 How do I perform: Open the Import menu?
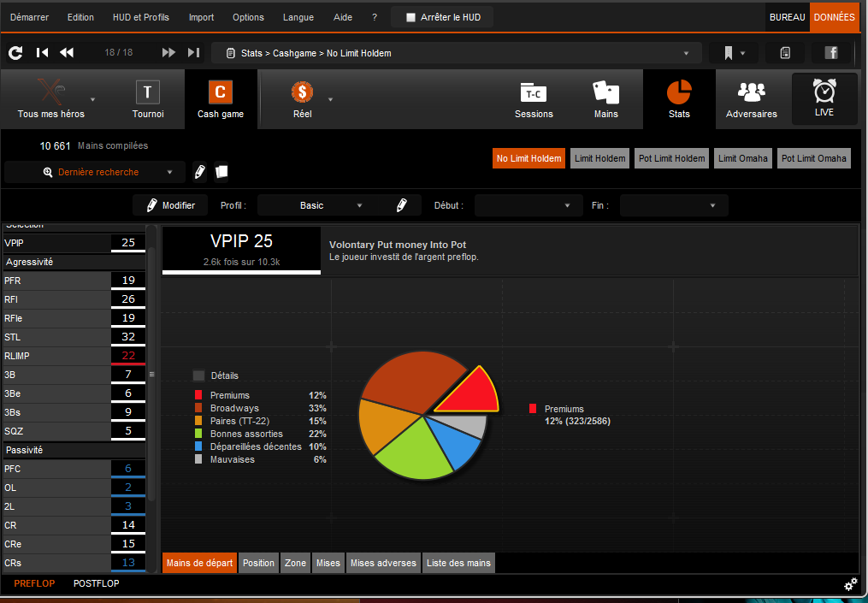point(202,17)
